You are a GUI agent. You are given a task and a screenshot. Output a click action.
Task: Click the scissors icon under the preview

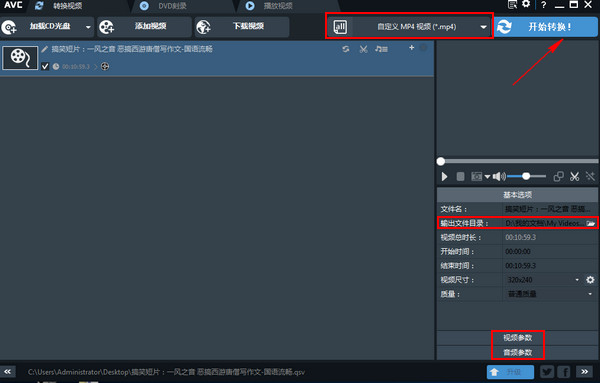(574, 176)
